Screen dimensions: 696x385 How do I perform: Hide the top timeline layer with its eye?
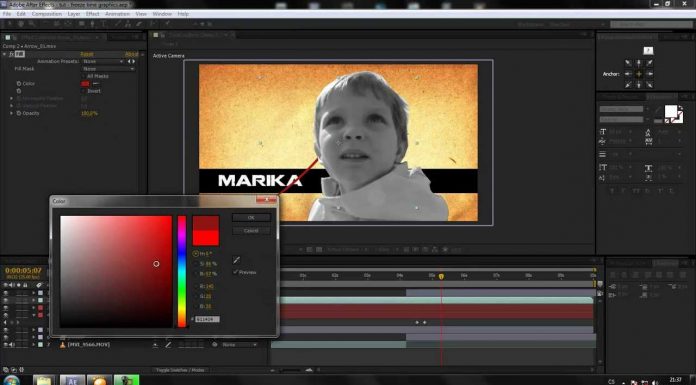click(x=6, y=293)
